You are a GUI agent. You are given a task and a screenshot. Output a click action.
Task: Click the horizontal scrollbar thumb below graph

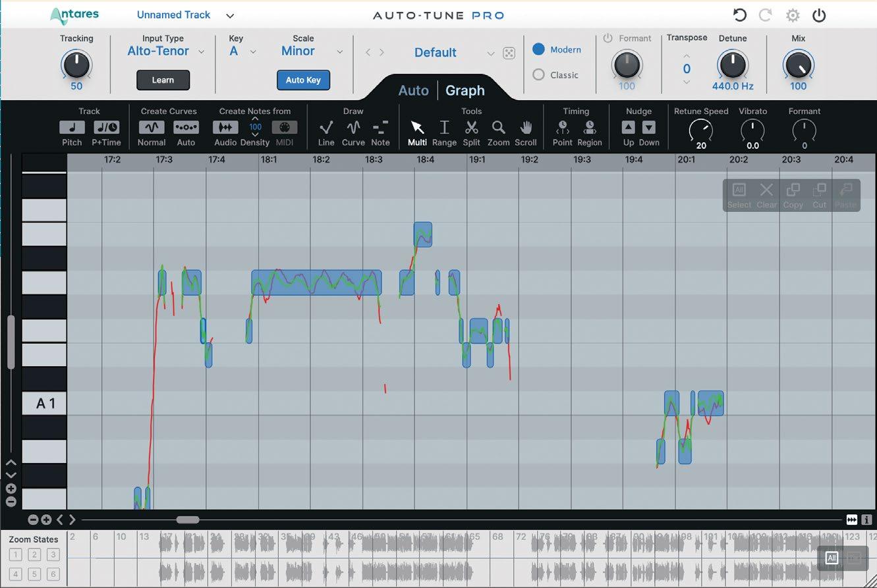(x=188, y=520)
